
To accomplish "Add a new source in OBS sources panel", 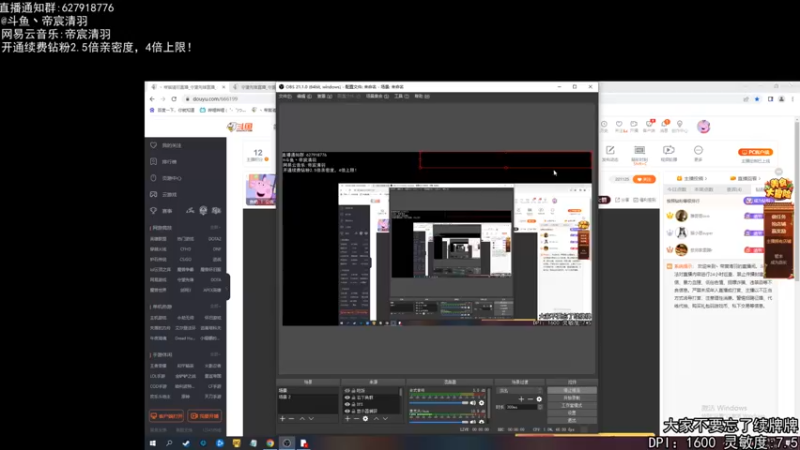I will point(347,419).
